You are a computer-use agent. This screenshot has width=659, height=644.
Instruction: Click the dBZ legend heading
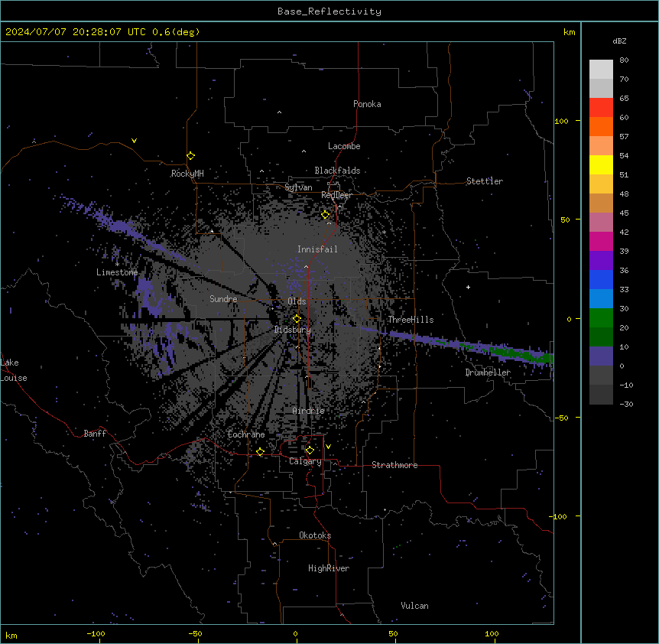coord(619,41)
